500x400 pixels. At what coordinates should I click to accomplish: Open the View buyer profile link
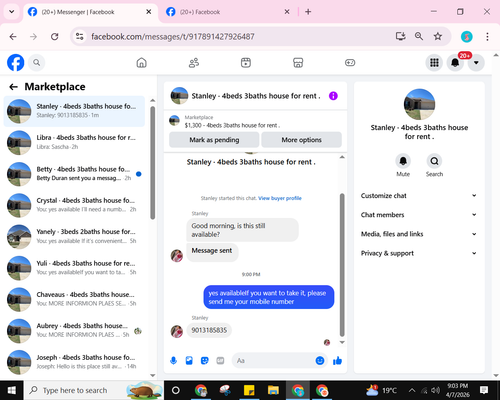pos(280,198)
